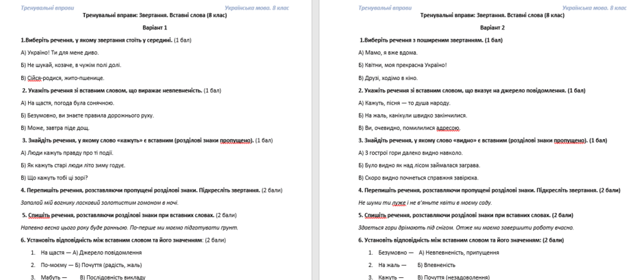The height and width of the screenshot is (280, 644).
Task: Click question 3 about the word «кажуть»
Action: pyautogui.click(x=147, y=140)
